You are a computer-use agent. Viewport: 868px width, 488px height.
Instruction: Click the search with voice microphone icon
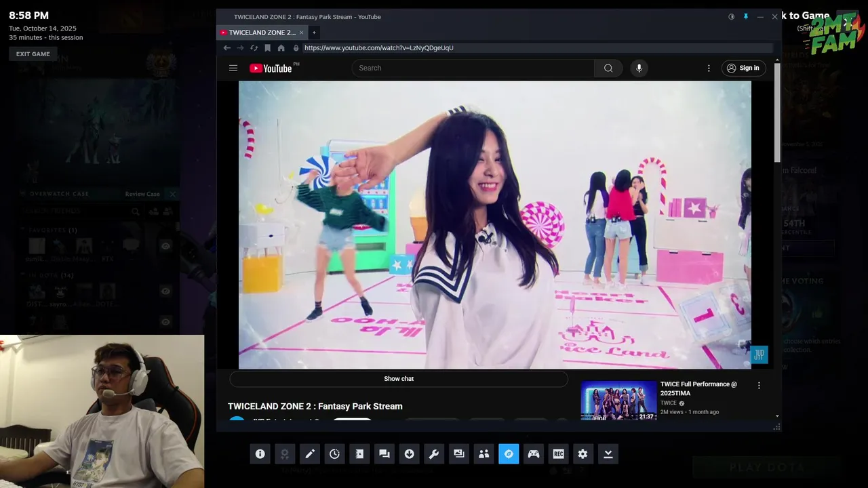pyautogui.click(x=639, y=68)
